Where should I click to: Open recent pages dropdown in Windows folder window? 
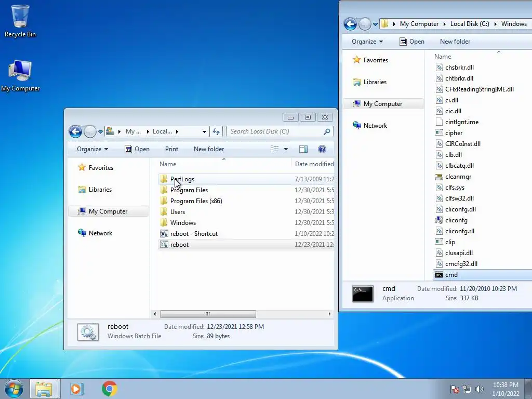click(375, 24)
